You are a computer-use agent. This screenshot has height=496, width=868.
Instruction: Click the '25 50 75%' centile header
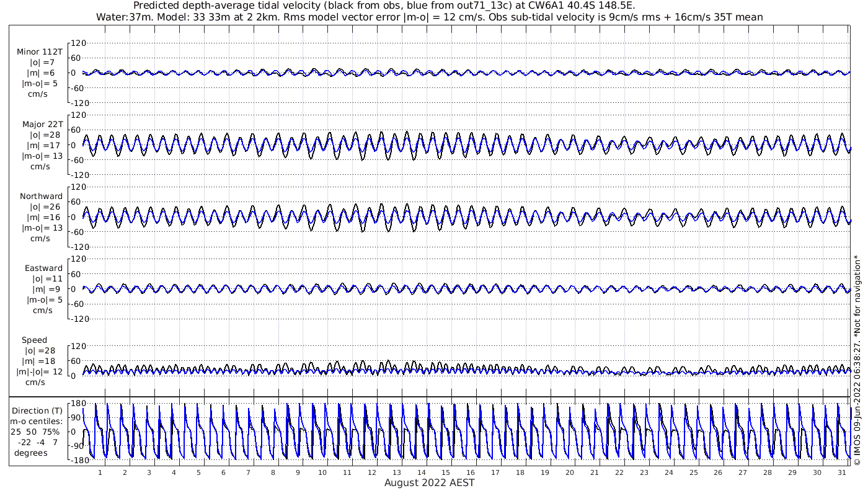[x=35, y=432]
